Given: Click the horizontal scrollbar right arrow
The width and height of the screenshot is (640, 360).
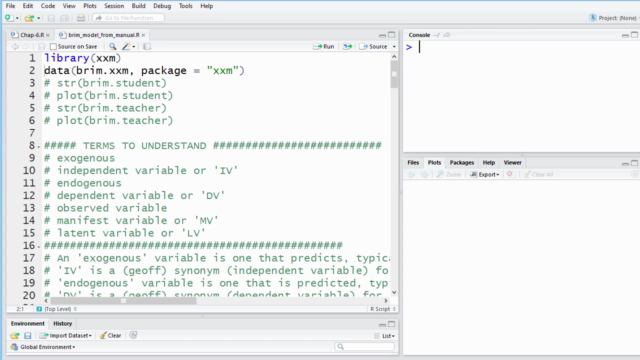Looking at the screenshot, I should (386, 301).
